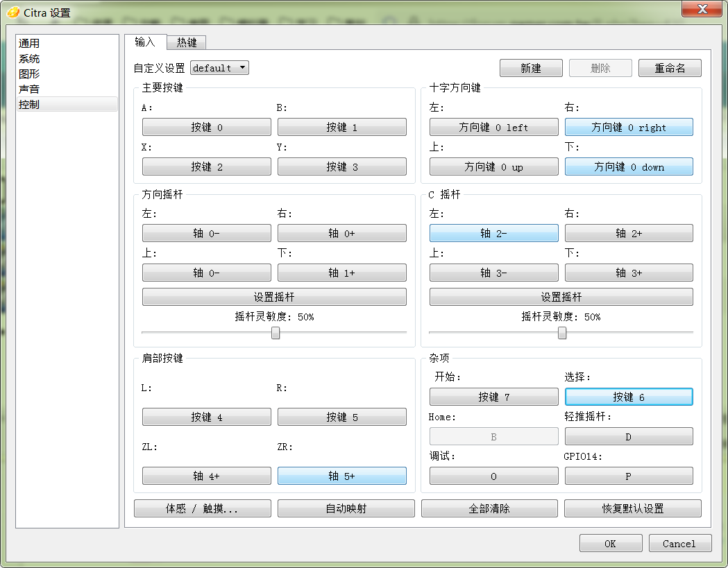Rebind the ZL trigger 轴 4+
Screen dimensions: 728x568
[207, 476]
